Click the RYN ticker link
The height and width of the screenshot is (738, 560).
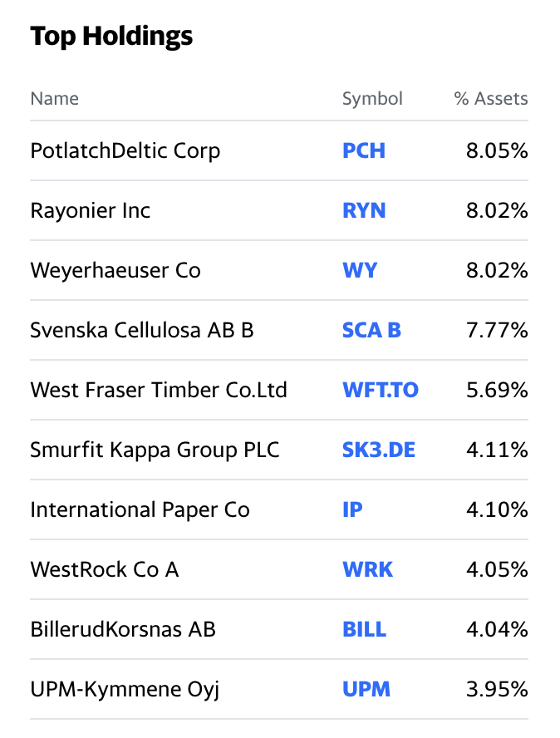pyautogui.click(x=364, y=211)
